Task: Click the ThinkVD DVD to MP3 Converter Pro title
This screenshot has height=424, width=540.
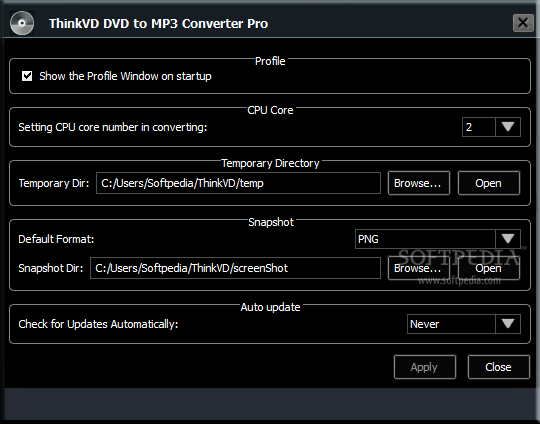Action: (x=158, y=23)
